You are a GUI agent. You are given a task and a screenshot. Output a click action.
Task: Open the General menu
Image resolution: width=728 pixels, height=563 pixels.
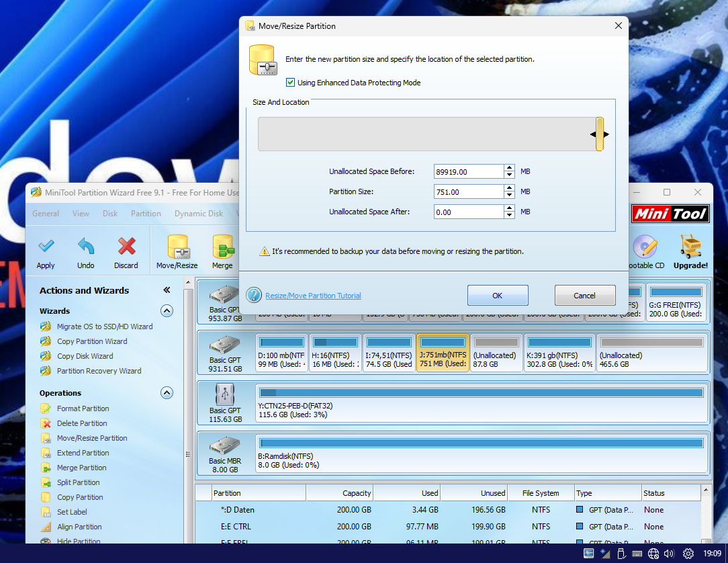coord(46,214)
